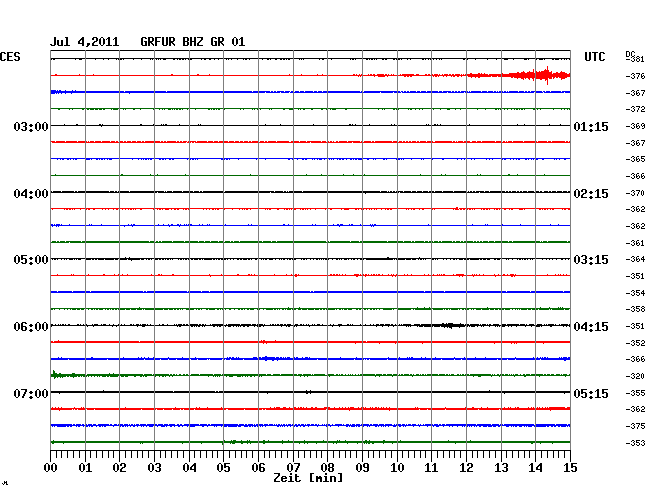The image size is (650, 494).
Task: Select the station title "GRFUR BHZ GR 01"
Action: [193, 42]
